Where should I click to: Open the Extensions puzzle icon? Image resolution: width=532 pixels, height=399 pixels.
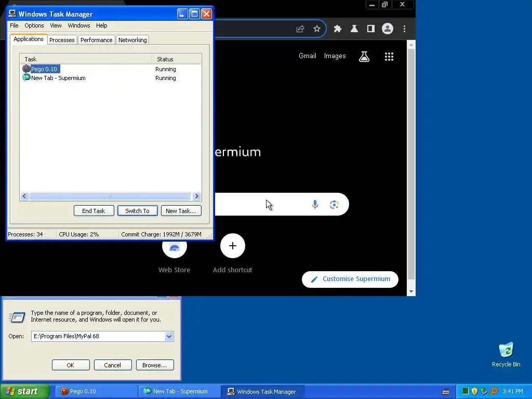click(x=337, y=29)
